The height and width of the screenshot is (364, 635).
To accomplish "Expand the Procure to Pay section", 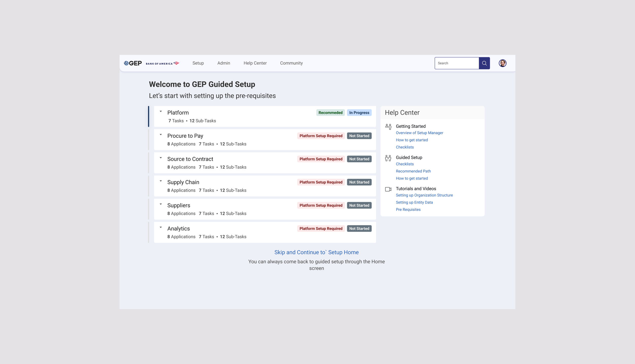I will (x=161, y=135).
